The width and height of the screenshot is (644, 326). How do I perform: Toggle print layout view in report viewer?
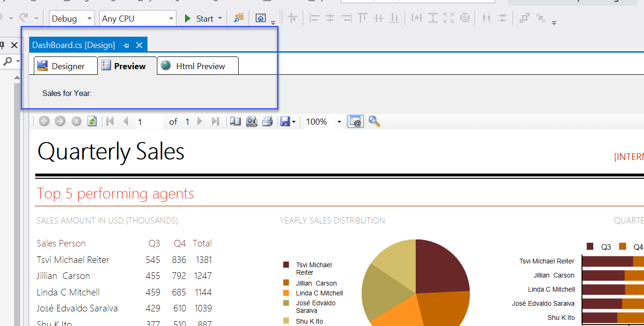[x=235, y=121]
